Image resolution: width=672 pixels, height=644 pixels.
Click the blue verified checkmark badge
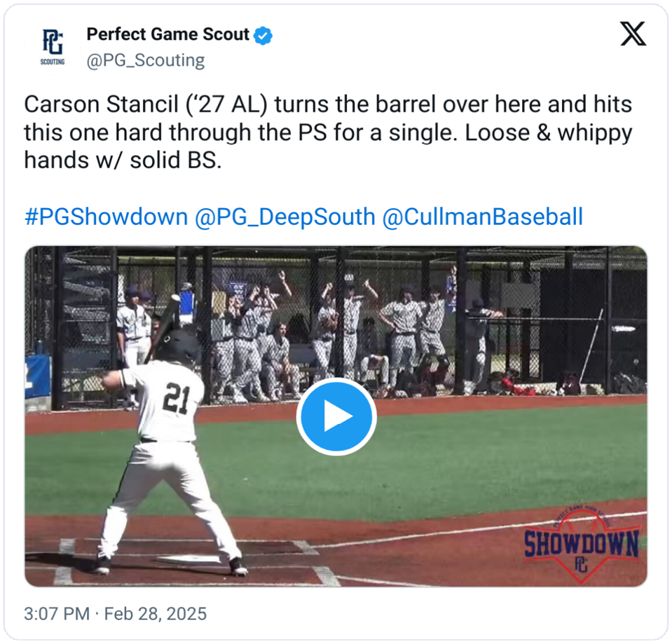point(263,36)
